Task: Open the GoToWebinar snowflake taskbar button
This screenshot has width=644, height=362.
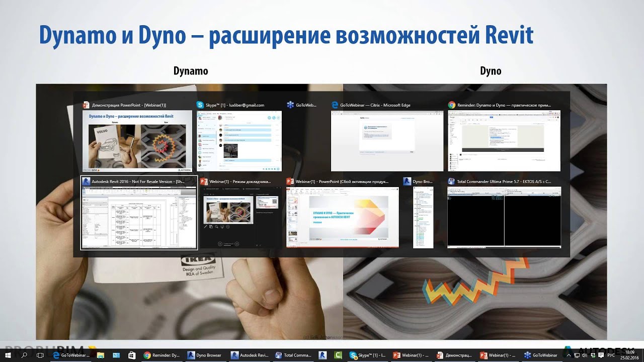Action: [x=541, y=355]
